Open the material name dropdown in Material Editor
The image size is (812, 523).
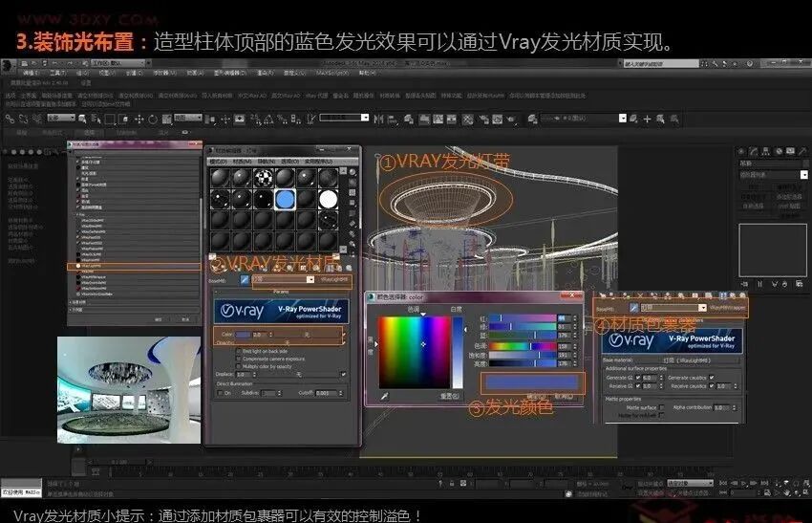pyautogui.click(x=310, y=280)
